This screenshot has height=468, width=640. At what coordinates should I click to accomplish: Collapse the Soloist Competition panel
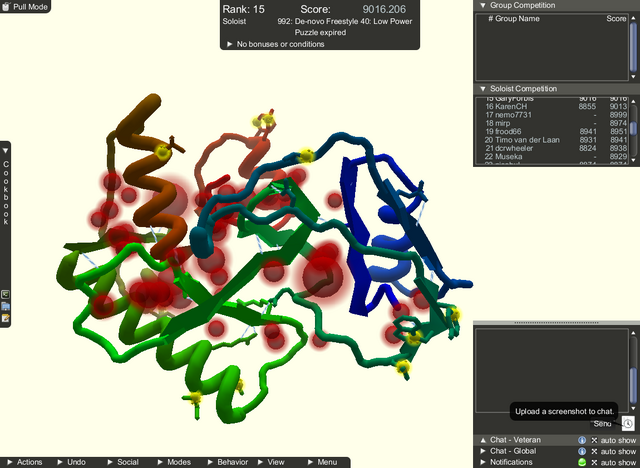tap(483, 89)
